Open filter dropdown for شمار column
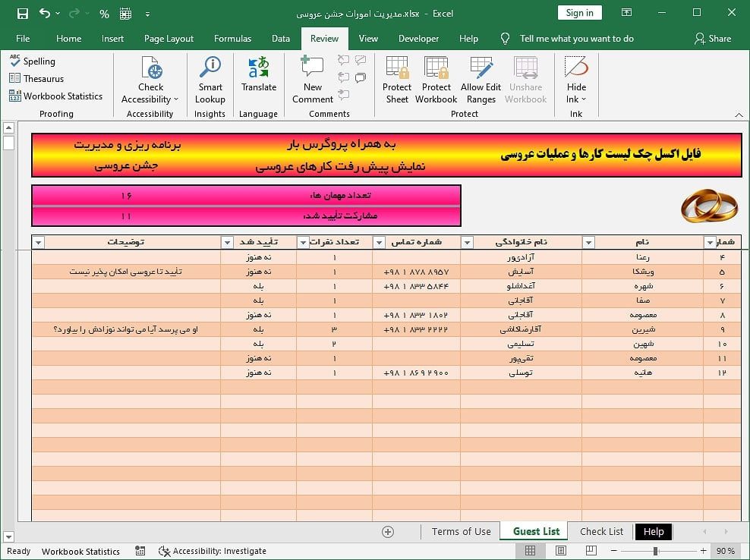Image resolution: width=750 pixels, height=560 pixels. pyautogui.click(x=710, y=243)
